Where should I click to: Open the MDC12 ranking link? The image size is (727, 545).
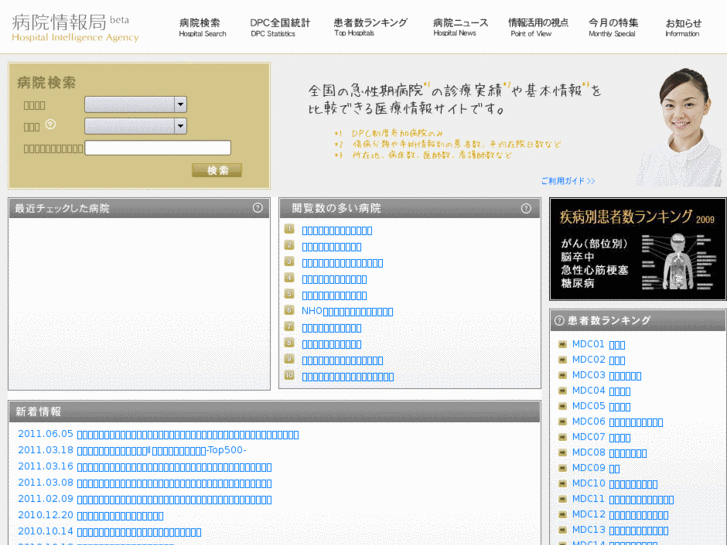[620, 514]
